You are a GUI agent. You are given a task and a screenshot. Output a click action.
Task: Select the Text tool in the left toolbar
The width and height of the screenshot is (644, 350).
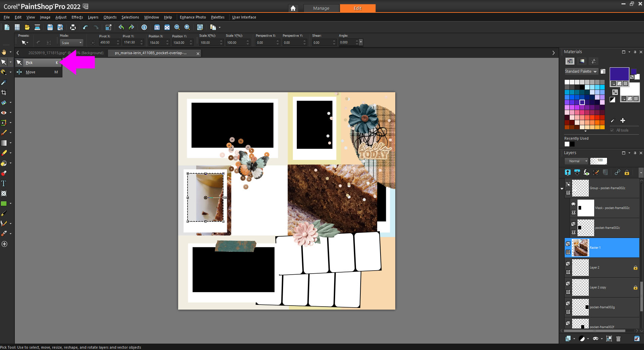(4, 183)
